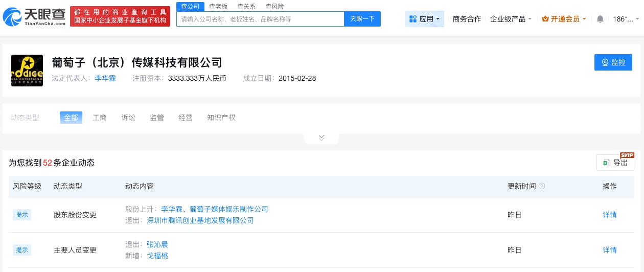Open 详情 for 主要人员变更 row
This screenshot has height=272, width=644.
point(610,250)
